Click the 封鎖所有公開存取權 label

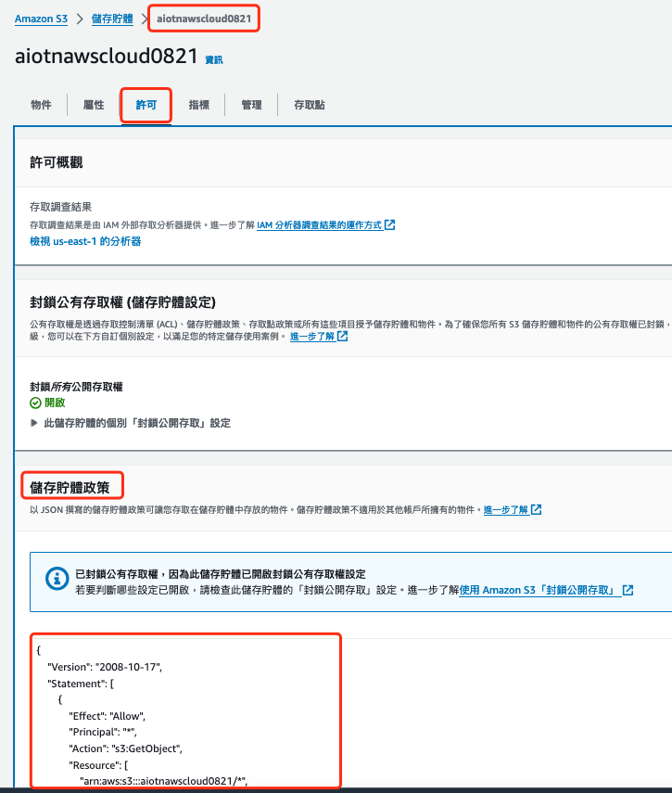point(76,387)
